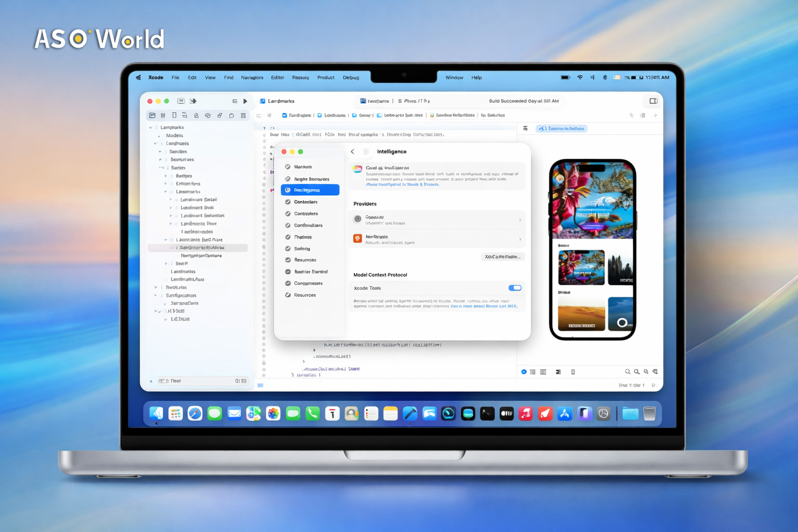Toggle the Xcode Tools switch
The image size is (798, 532).
(515, 287)
